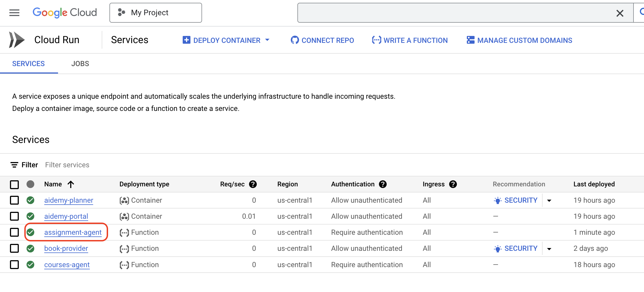The height and width of the screenshot is (292, 644).
Task: Click the Authentication help question icon
Action: (x=383, y=184)
